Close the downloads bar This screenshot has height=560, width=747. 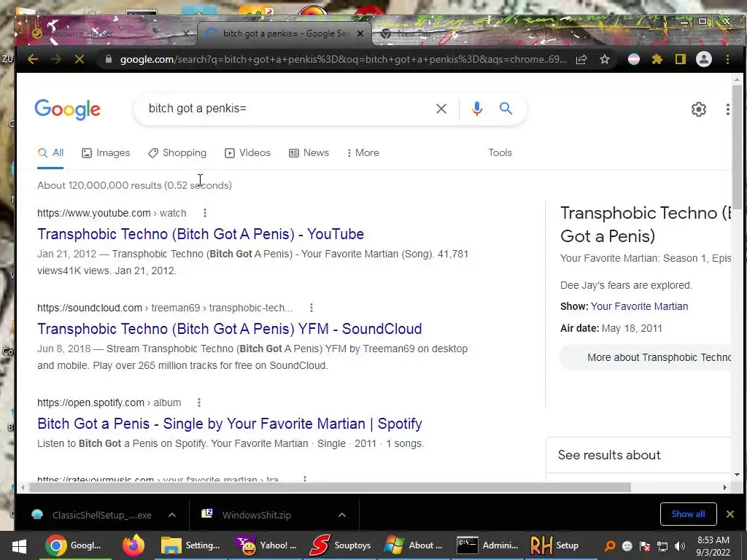729,514
